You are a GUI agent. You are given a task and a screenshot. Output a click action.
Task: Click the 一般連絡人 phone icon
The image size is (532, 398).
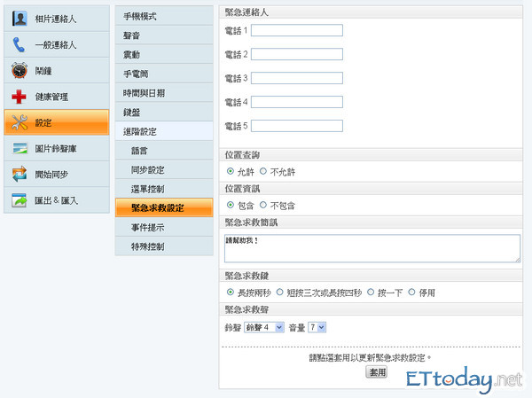pos(20,44)
